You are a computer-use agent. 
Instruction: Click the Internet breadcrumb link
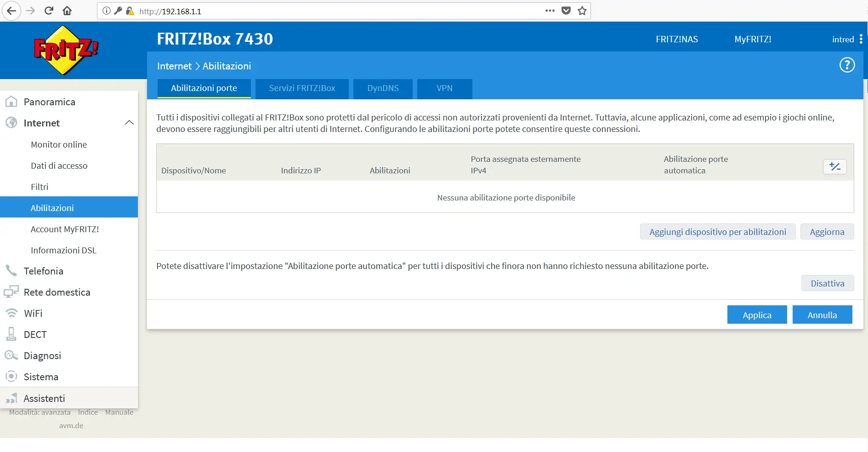click(174, 66)
